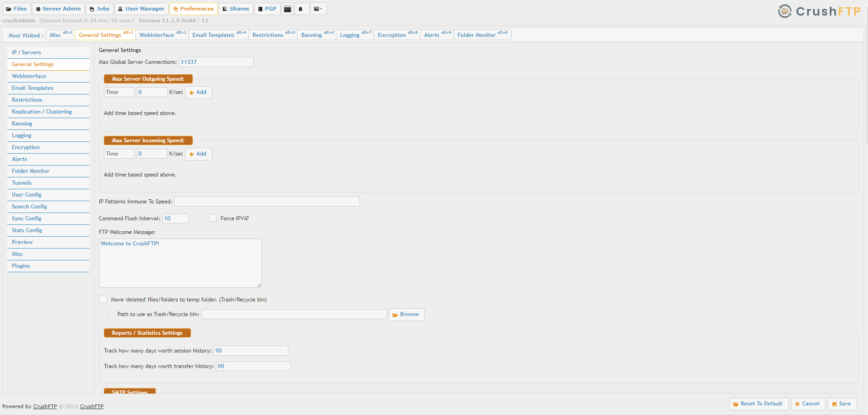Enable move deleted files to Trash checkbox

tap(103, 299)
